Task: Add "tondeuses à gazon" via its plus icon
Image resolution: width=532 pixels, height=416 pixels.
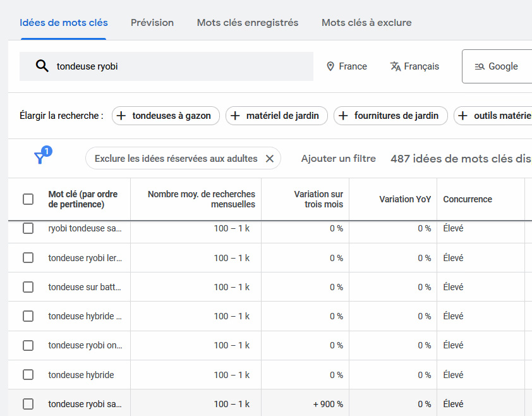Action: coord(120,116)
